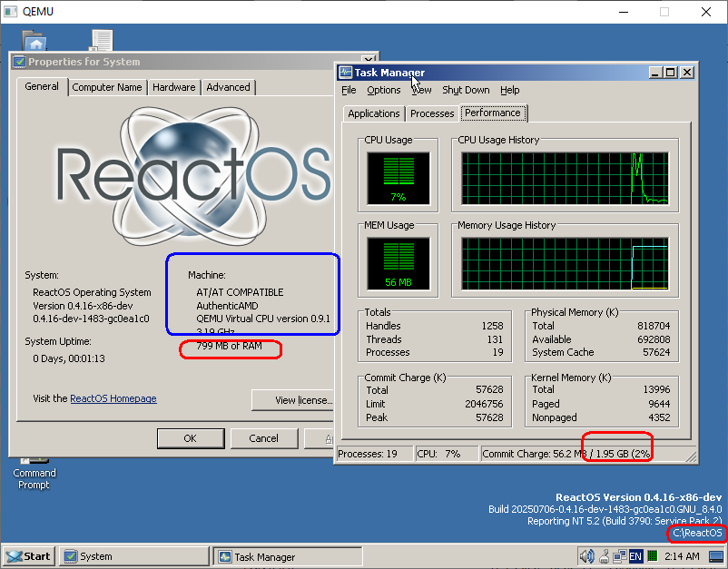
Task: Click the taskbar clock showing 2:14 AM
Action: click(682, 556)
